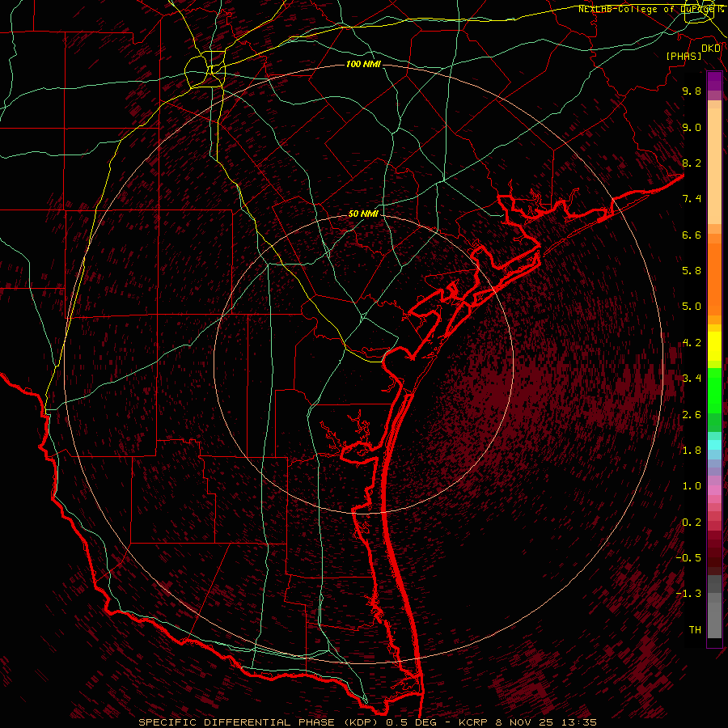Click the 1.0 value on color scale
Viewport: 728px width, 728px height.
[x=692, y=486]
